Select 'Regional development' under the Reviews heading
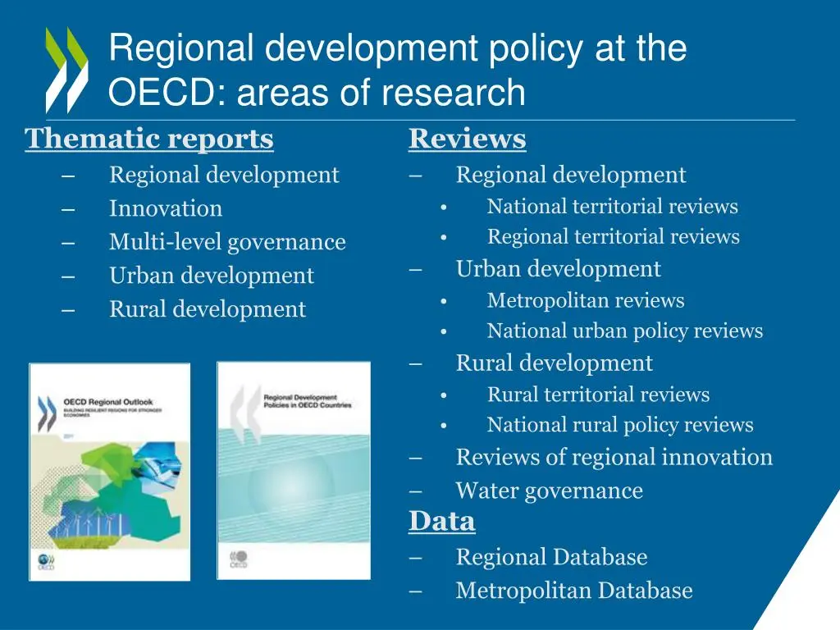Viewport: 840px width, 630px height. click(571, 175)
